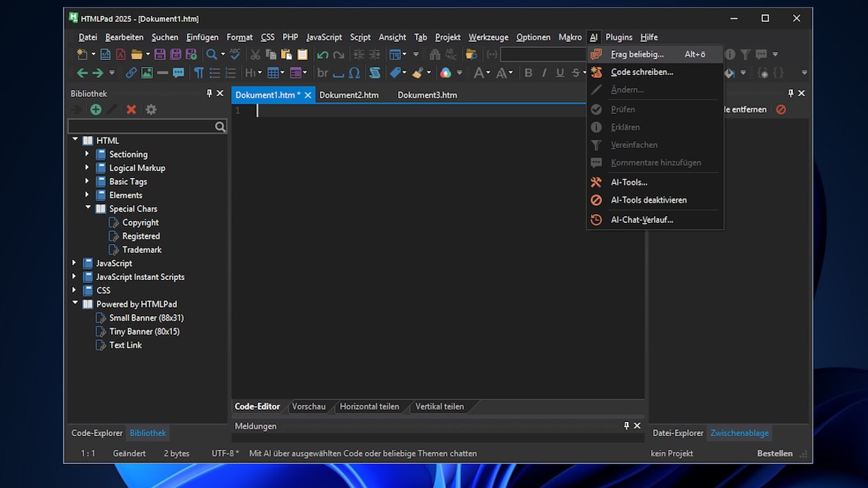Viewport: 868px width, 488px height.
Task: Click the ABC spell check icon
Action: coord(235,54)
